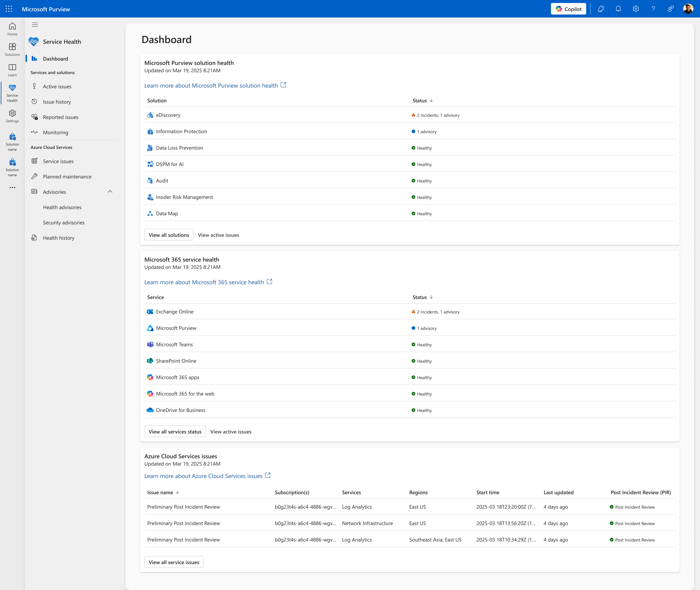Click the Data Loss Prevention icon
Viewport: 700px width, 590px height.
click(150, 148)
